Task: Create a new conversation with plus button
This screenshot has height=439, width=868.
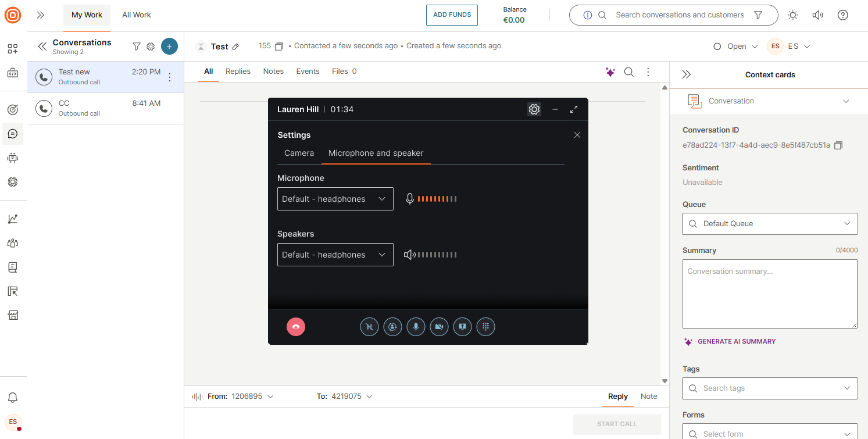Action: (169, 47)
